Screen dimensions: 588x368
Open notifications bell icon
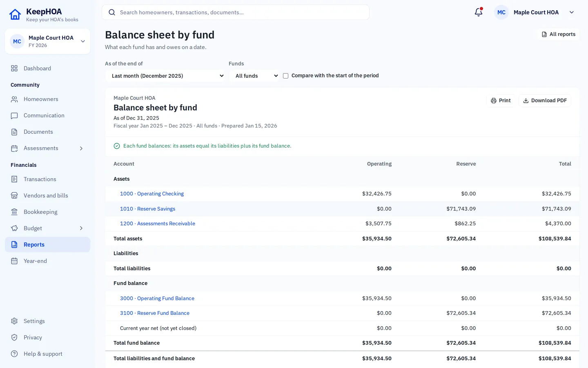coord(479,12)
